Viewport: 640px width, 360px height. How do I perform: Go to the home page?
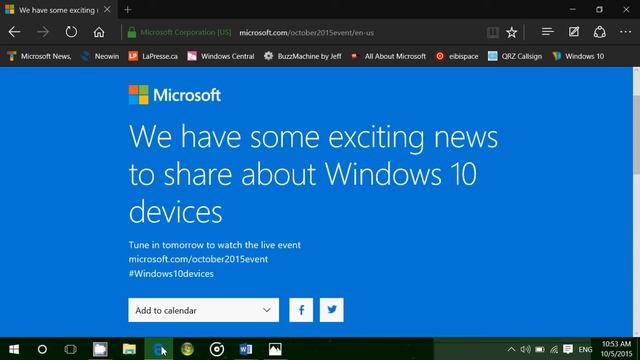coord(99,32)
